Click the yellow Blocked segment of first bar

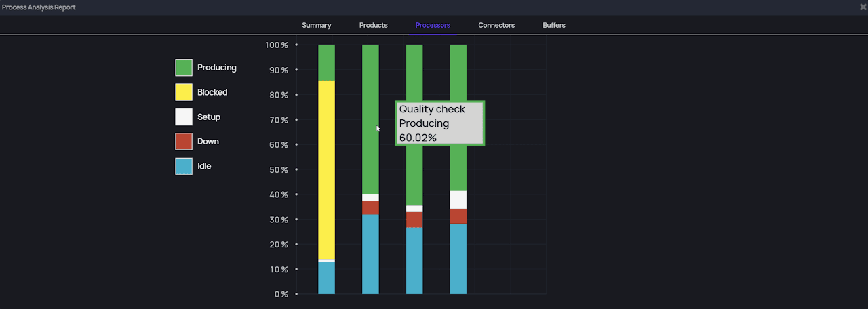click(326, 169)
